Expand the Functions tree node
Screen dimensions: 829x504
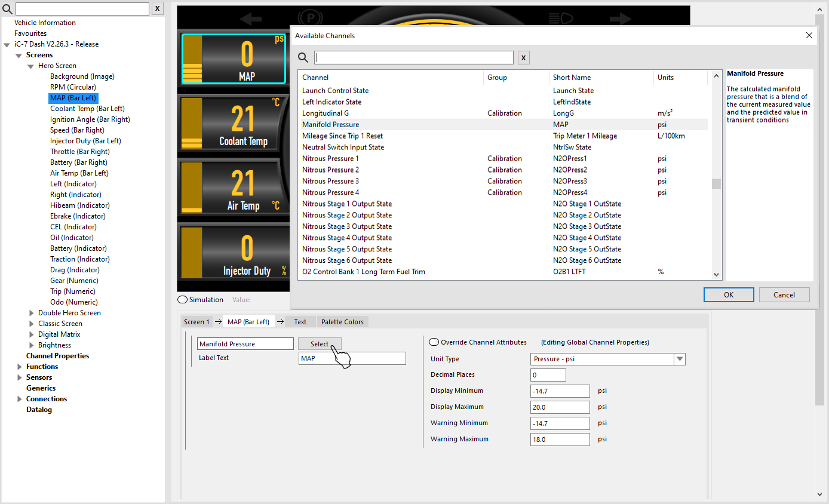[x=20, y=367]
